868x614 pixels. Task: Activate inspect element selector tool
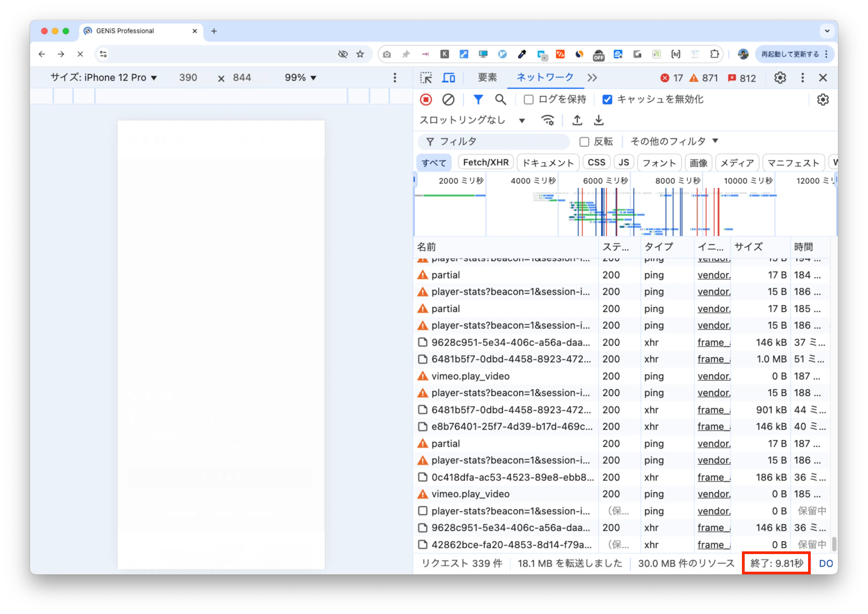point(426,78)
